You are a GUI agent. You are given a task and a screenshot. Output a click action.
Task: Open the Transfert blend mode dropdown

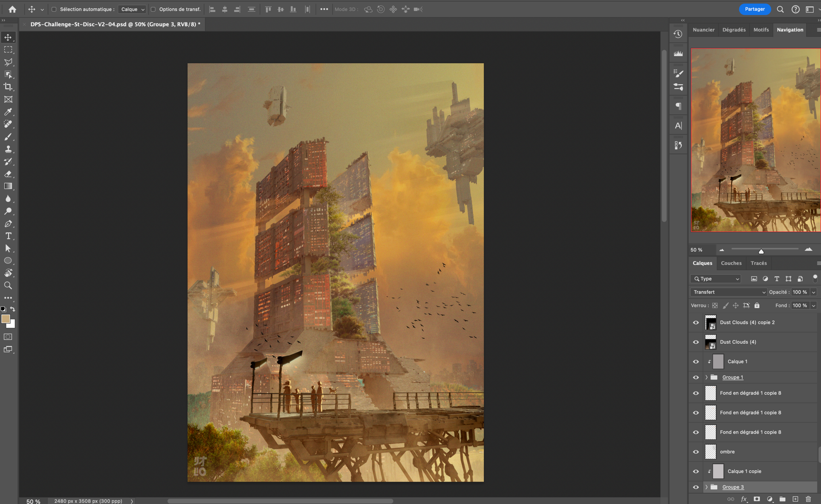(729, 292)
